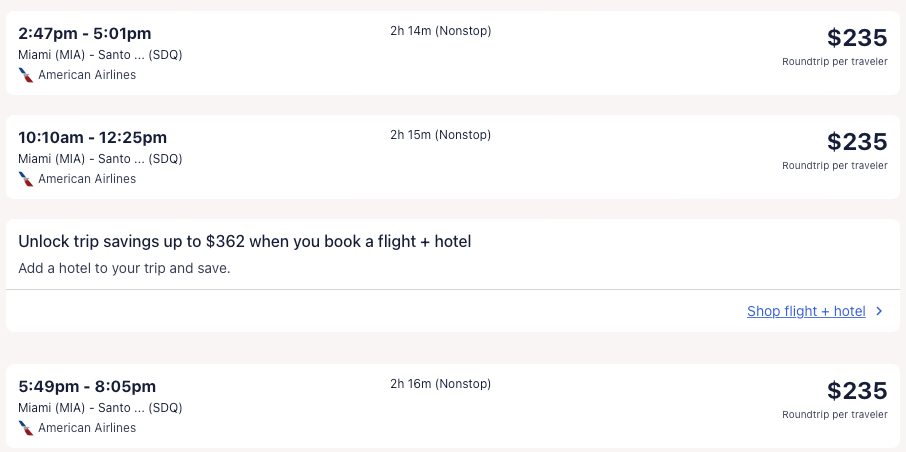Click American Airlines logo on 5:49pm flight
The width and height of the screenshot is (906, 452).
tap(26, 428)
